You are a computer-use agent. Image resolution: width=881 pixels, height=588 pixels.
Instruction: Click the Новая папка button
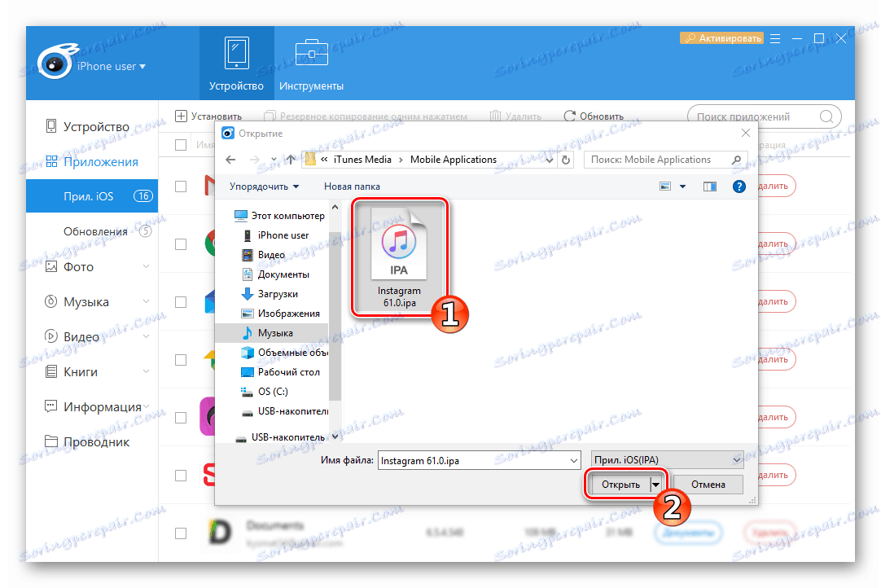click(352, 186)
